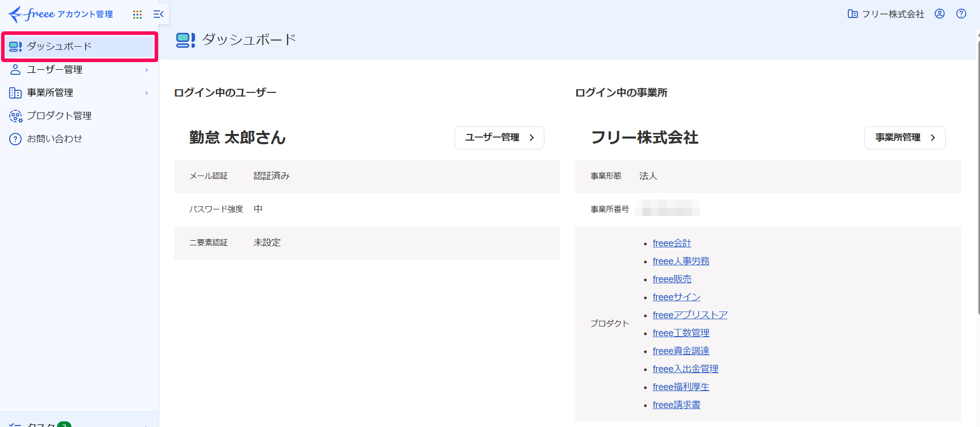Expand the 事業所管理 sidebar chevron
The height and width of the screenshot is (427, 980).
tap(146, 93)
